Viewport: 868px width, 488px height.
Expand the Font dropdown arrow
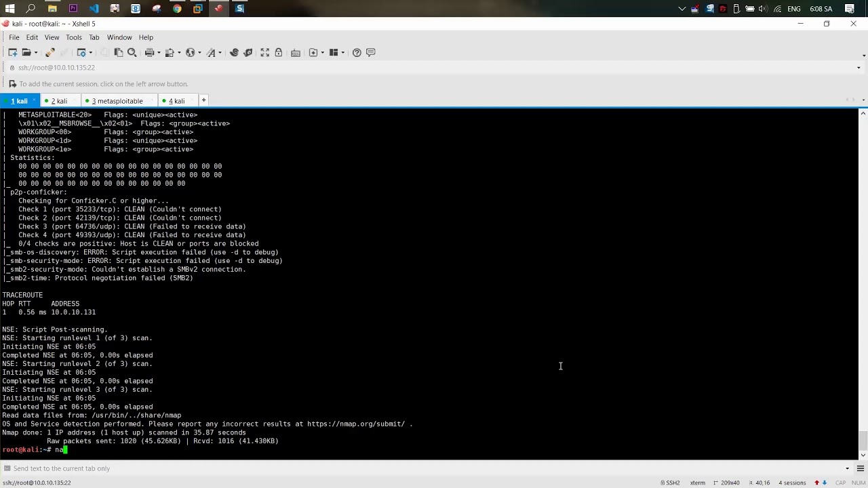pyautogui.click(x=220, y=52)
